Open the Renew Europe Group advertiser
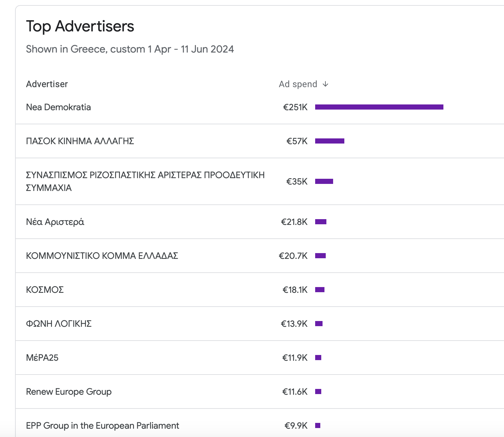Screen dimensions: 504x437 (69, 392)
